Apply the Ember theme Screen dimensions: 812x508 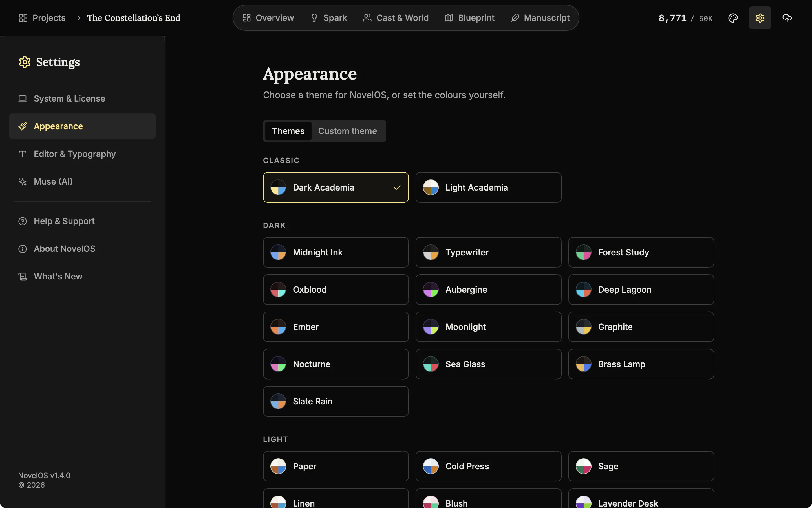coord(336,327)
